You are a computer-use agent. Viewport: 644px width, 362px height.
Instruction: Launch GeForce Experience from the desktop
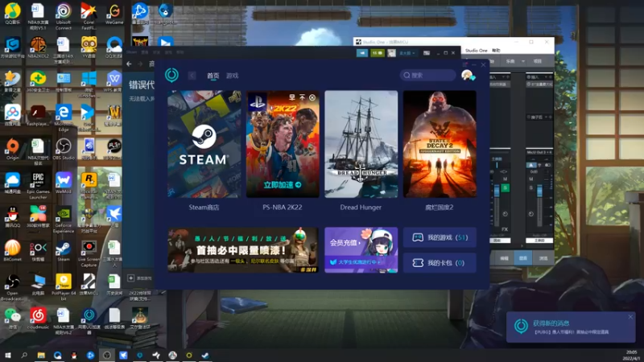tap(64, 220)
